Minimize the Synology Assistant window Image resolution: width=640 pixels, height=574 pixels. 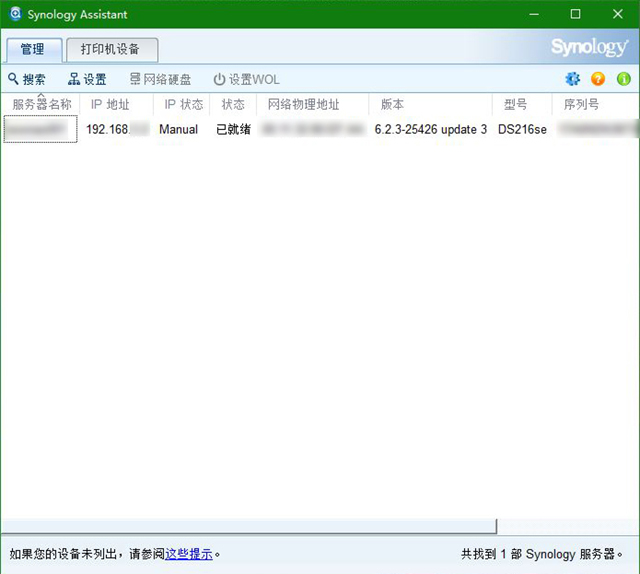coord(534,14)
